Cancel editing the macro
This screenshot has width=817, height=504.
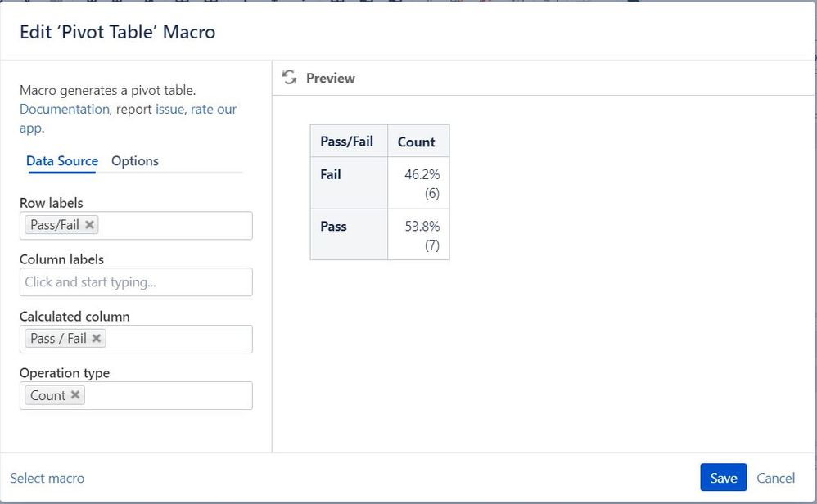coord(776,478)
